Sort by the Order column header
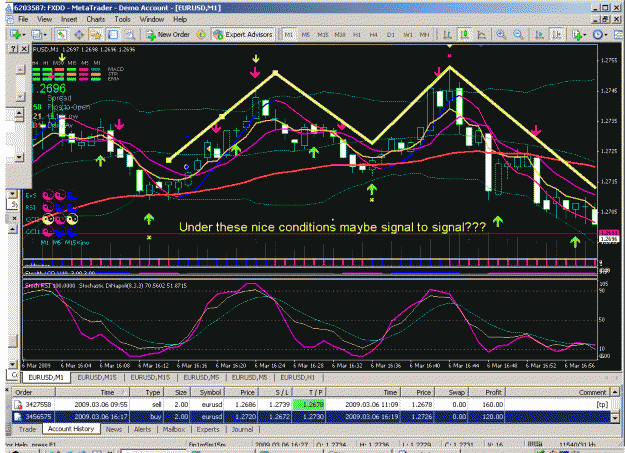 [x=33, y=392]
